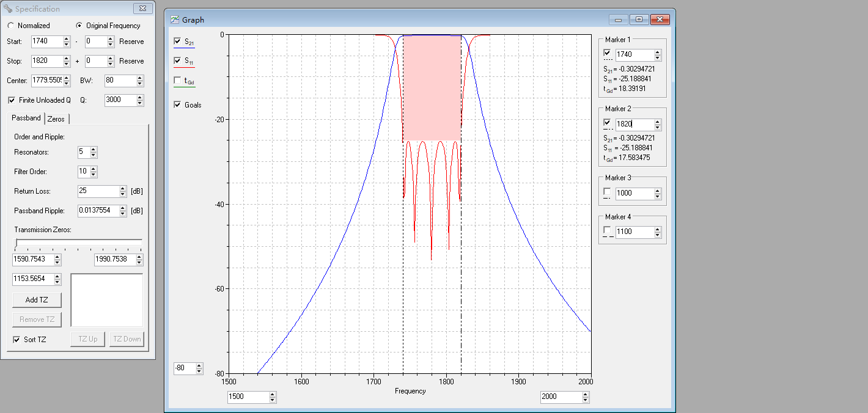
Task: Adjust the Passband Ripple spinner arrows
Action: (123, 211)
